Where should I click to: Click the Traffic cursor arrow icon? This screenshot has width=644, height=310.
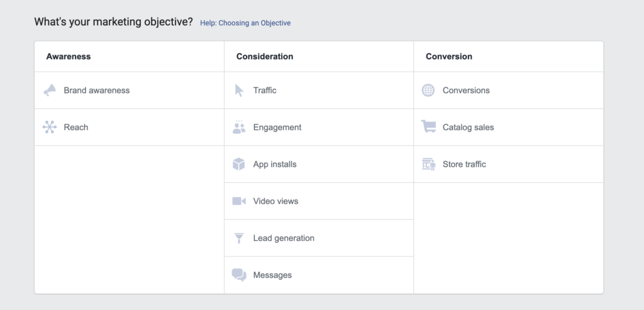point(239,91)
